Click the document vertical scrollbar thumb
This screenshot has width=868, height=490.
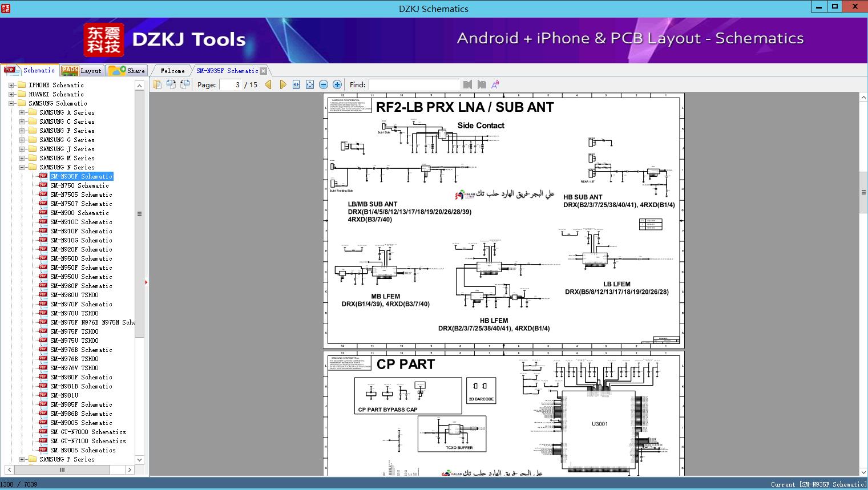(863, 192)
